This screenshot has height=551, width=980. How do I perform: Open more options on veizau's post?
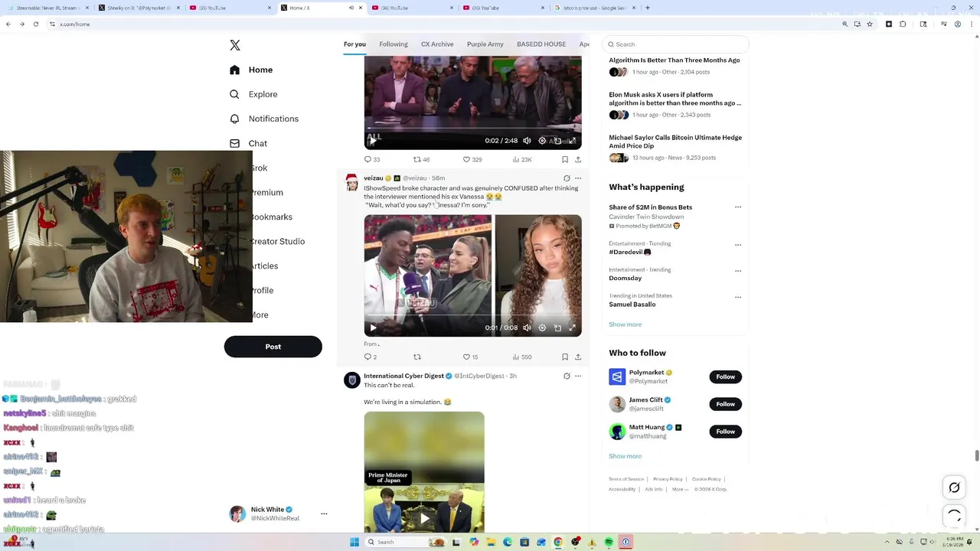pyautogui.click(x=578, y=178)
